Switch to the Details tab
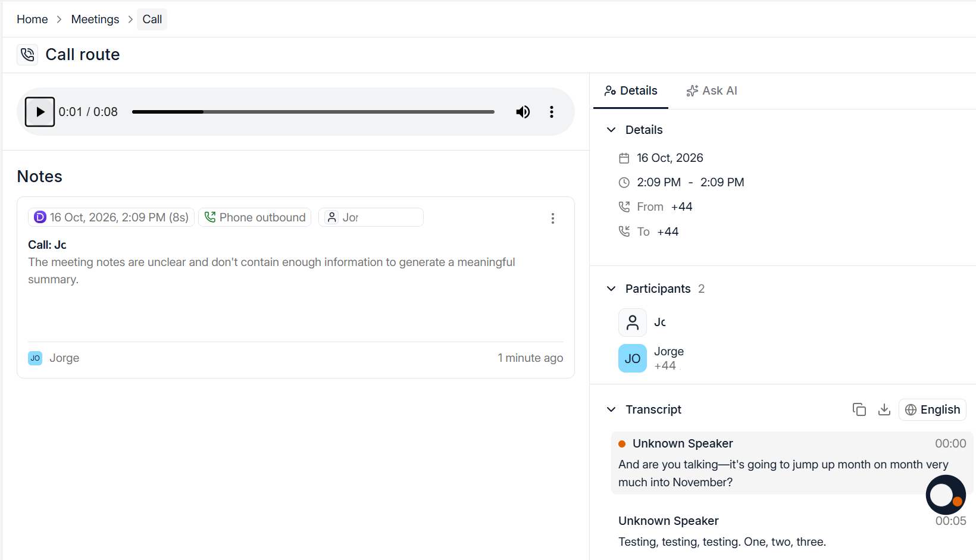976x560 pixels. point(631,91)
